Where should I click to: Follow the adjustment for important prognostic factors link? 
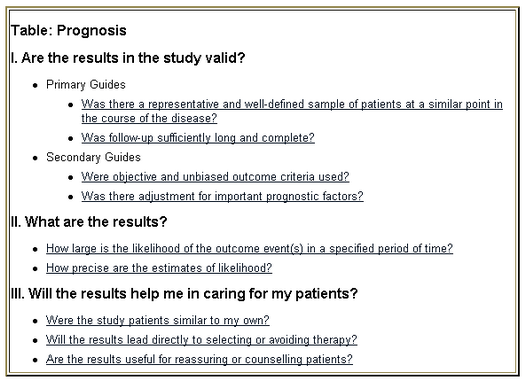222,196
